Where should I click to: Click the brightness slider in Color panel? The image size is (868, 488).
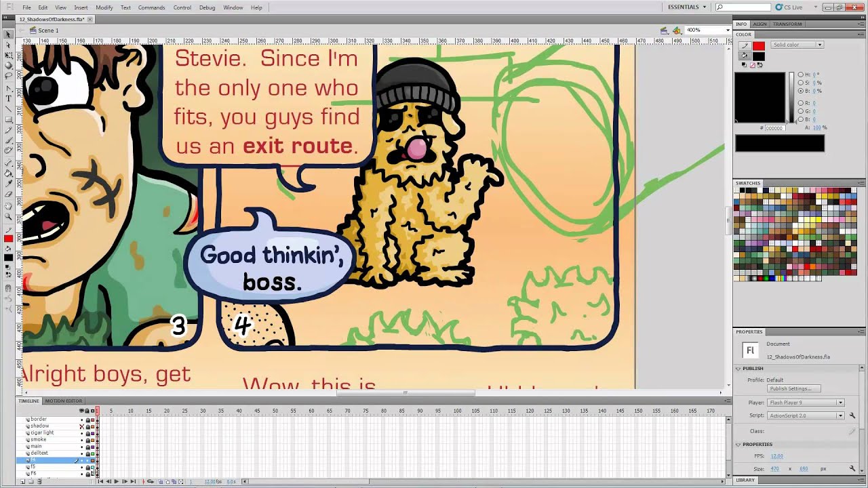pyautogui.click(x=791, y=97)
